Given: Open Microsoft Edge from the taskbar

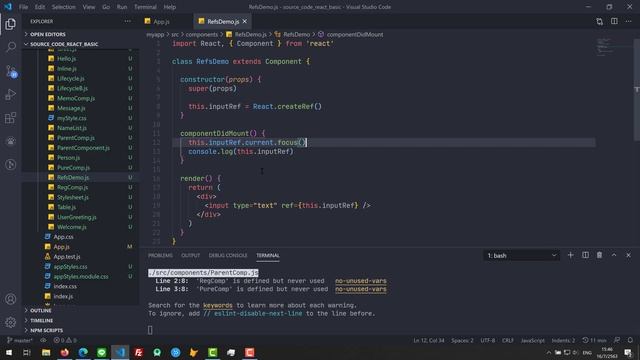Looking at the screenshot, I should [x=83, y=352].
